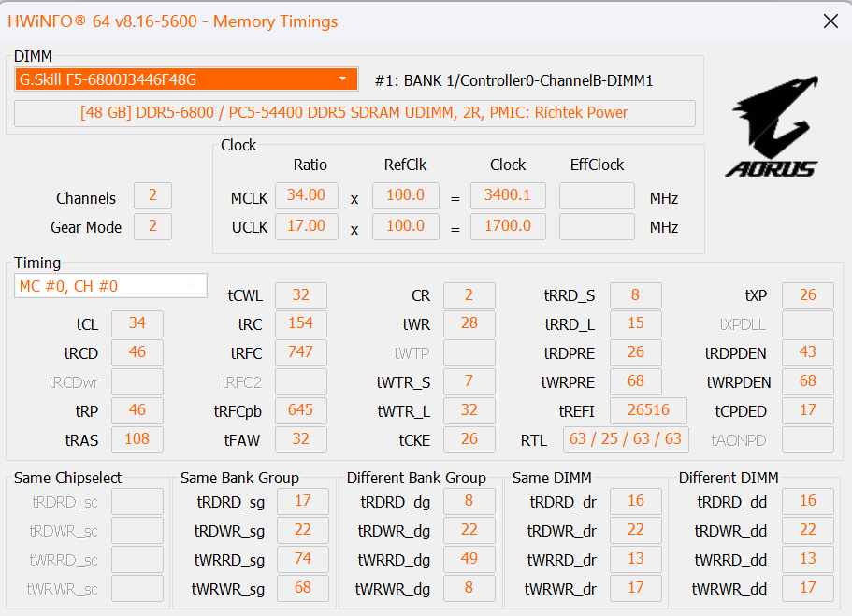Viewport: 852px width, 616px height.
Task: Click the MCLK RefClk value 100.0
Action: click(405, 195)
